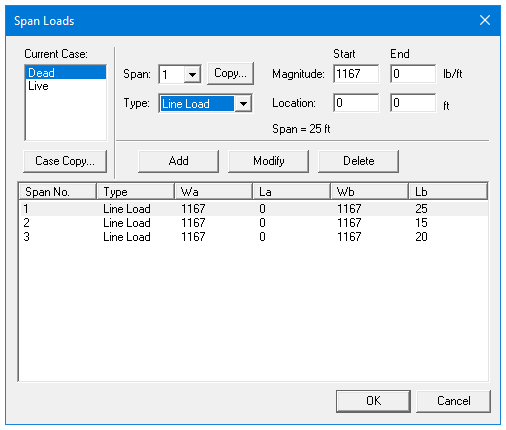
Task: Select Live load case
Action: point(66,86)
